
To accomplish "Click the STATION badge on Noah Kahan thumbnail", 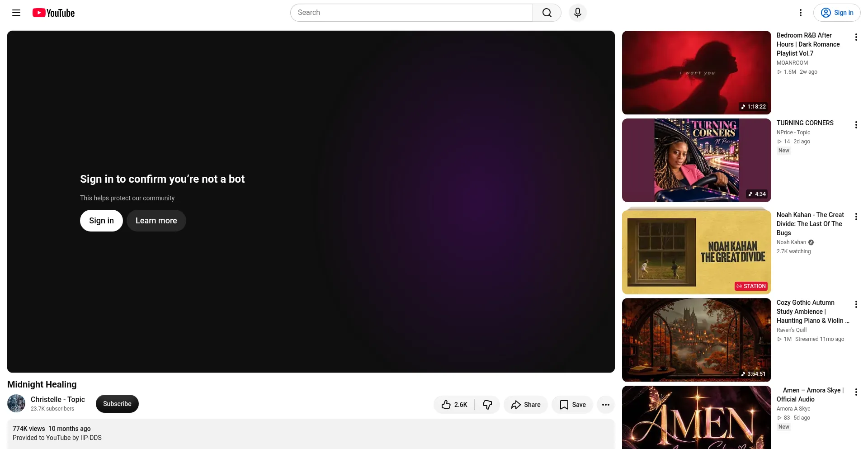I will tap(751, 286).
